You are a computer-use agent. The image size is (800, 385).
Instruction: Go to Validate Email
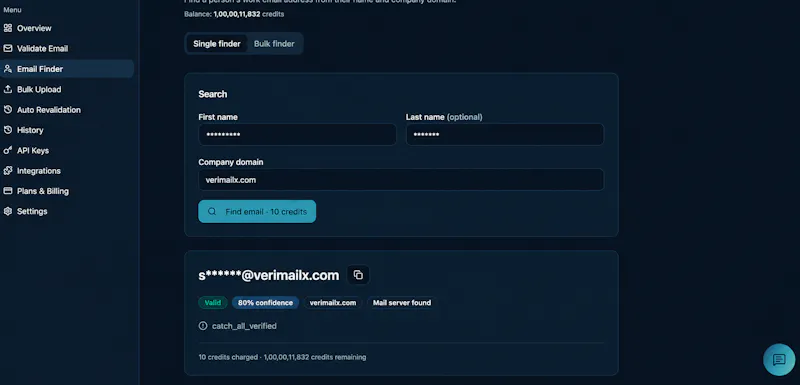pyautogui.click(x=42, y=48)
